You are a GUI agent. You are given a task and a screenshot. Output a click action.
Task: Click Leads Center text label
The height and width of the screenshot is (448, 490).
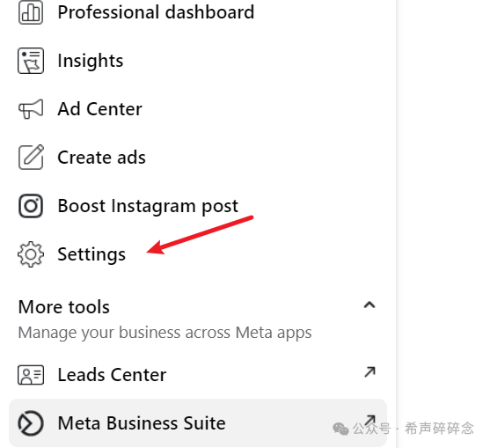(112, 375)
